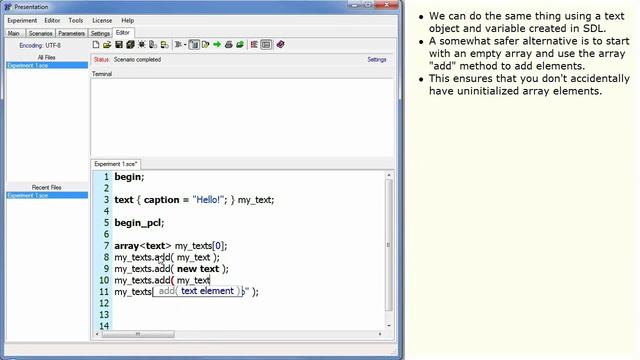The image size is (640, 360).
Task: Select the Editor tab
Action: pyautogui.click(x=123, y=33)
